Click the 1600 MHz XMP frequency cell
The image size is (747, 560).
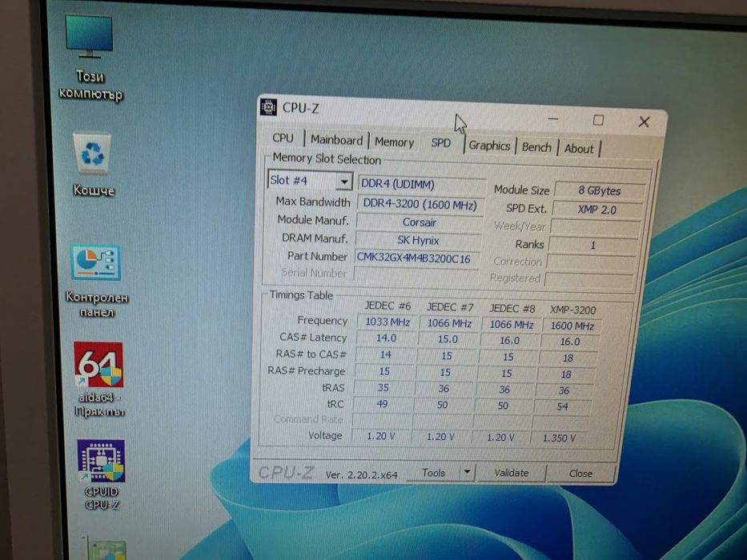572,326
